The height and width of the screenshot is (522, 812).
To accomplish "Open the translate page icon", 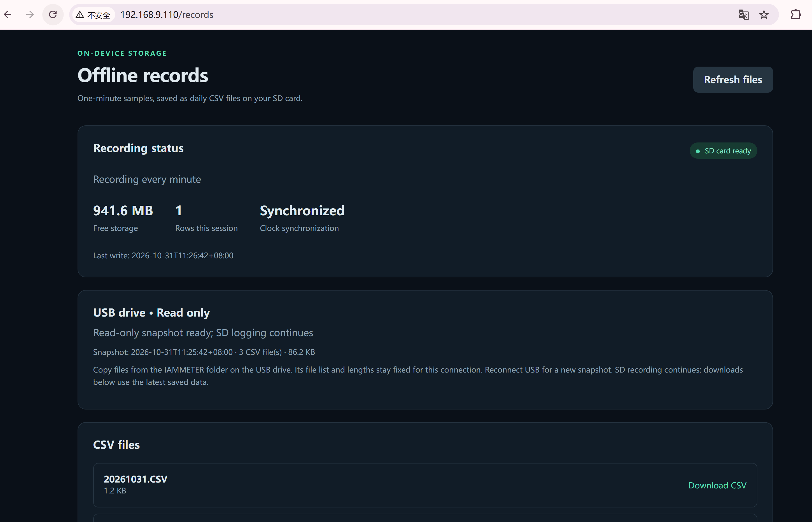I will [x=743, y=15].
